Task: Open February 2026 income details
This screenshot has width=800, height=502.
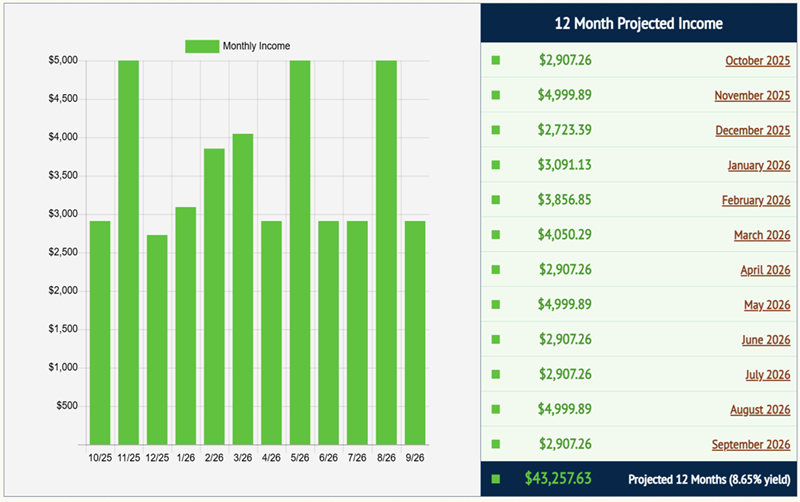Action: pos(755,200)
